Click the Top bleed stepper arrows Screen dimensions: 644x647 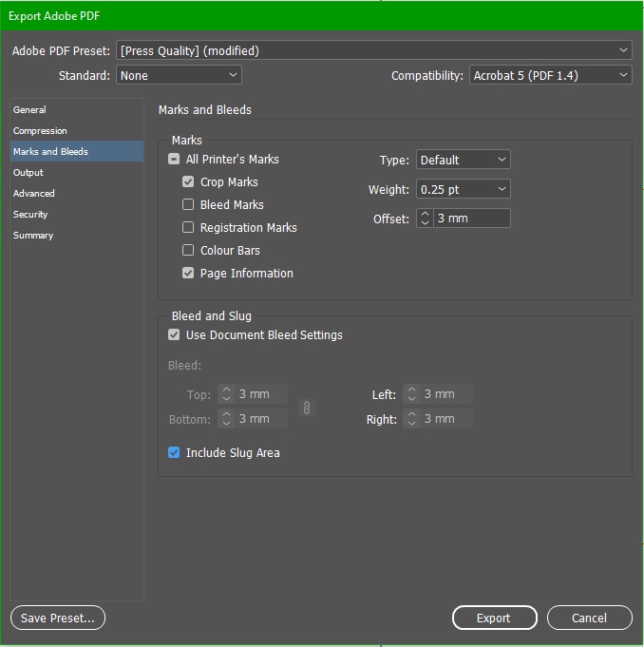tap(226, 394)
